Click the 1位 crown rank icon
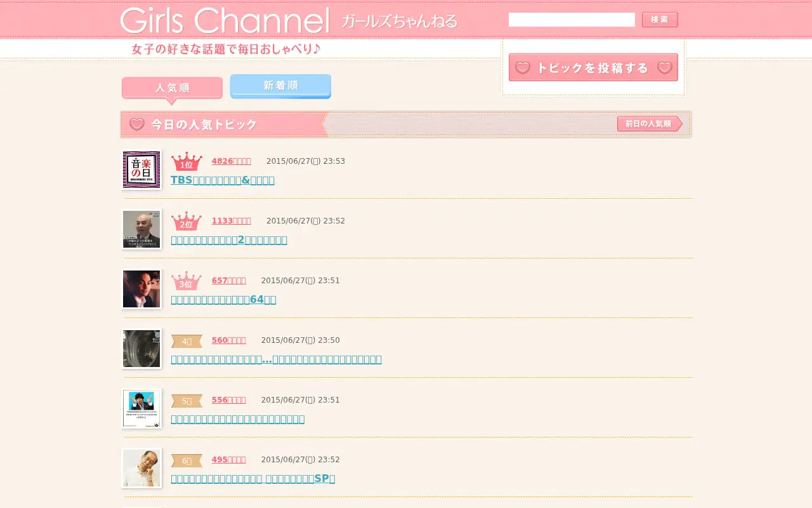The width and height of the screenshot is (812, 508). tap(187, 162)
